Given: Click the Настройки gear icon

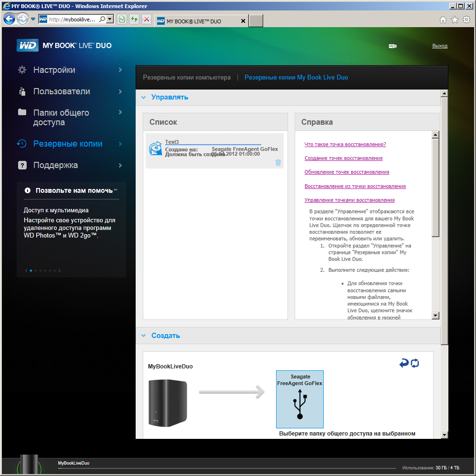Looking at the screenshot, I should point(22,70).
